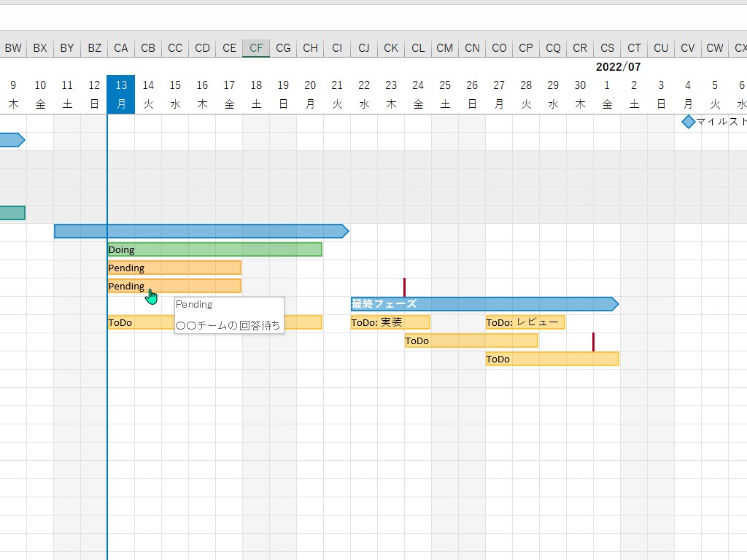Image resolution: width=747 pixels, height=560 pixels.
Task: Select the green Doing task bar
Action: [215, 249]
